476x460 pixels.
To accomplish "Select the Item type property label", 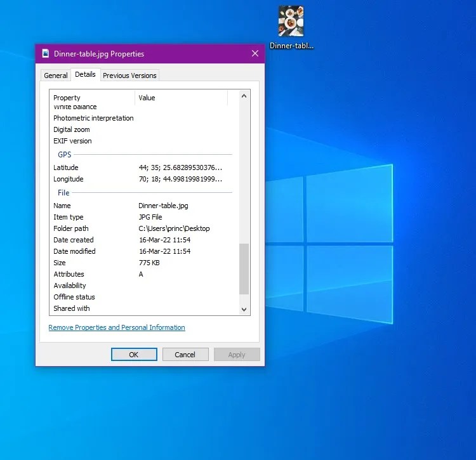I will point(69,217).
